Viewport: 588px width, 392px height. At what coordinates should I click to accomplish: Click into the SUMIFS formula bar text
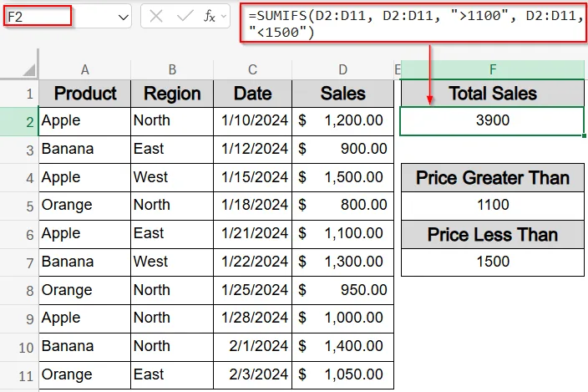coord(413,23)
